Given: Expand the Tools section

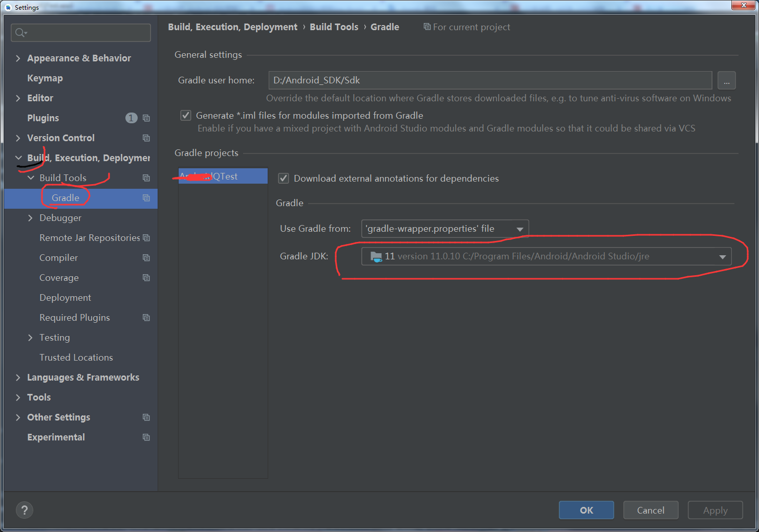Looking at the screenshot, I should tap(18, 397).
